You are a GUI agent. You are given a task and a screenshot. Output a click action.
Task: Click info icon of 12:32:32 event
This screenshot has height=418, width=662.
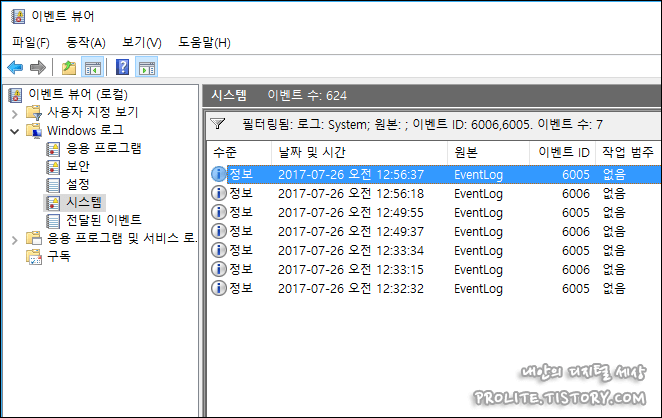click(219, 288)
